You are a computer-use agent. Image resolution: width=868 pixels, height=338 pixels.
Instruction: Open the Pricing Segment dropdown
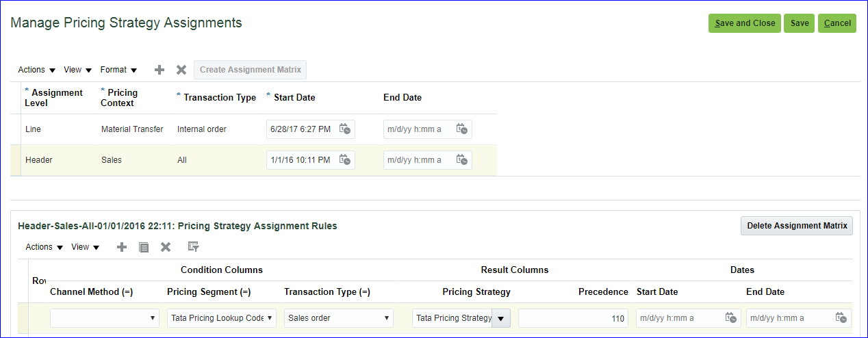point(269,318)
